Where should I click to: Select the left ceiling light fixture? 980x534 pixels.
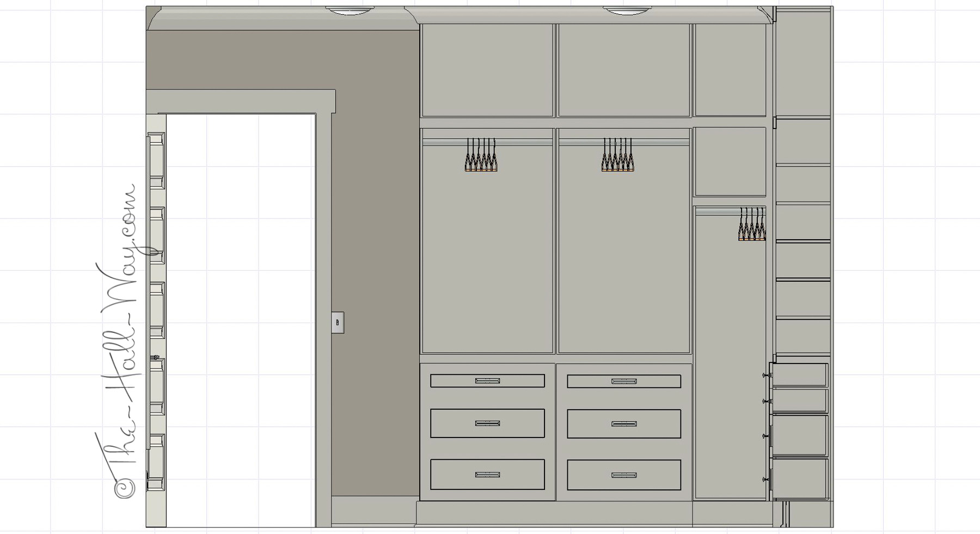pos(350,10)
